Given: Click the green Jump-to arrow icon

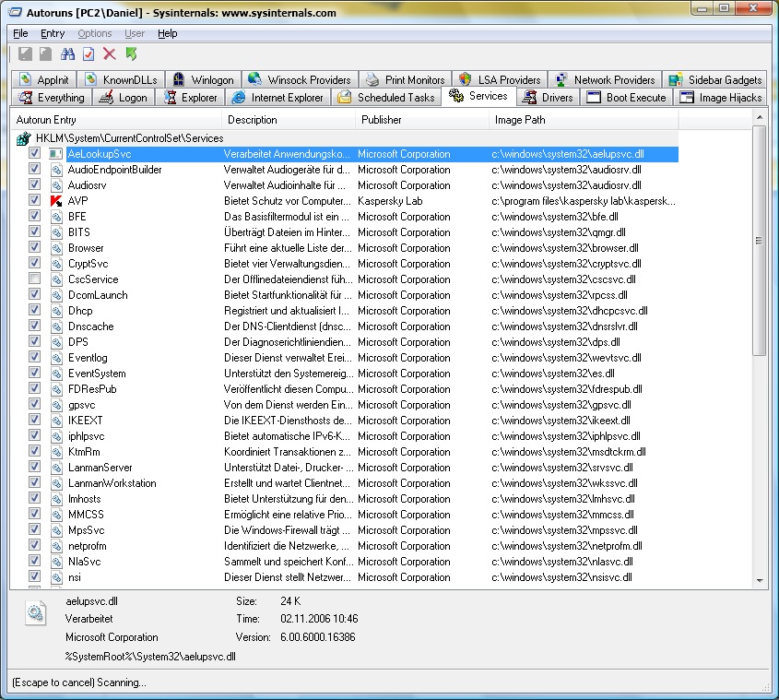Looking at the screenshot, I should (x=131, y=53).
